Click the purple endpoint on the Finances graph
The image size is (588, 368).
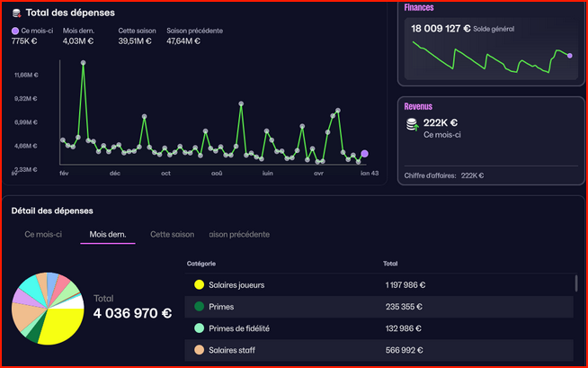click(x=570, y=56)
